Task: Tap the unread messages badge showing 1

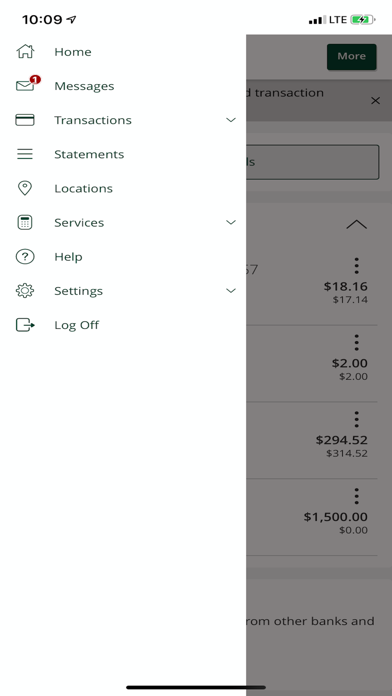Action: click(35, 80)
